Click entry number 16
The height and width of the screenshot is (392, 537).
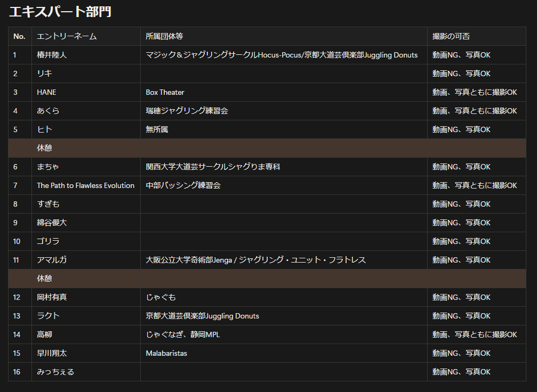pos(17,372)
